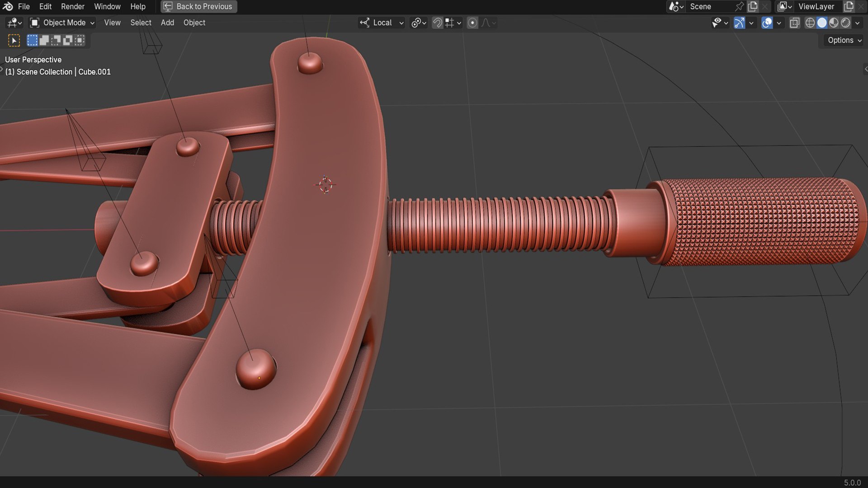Image resolution: width=868 pixels, height=488 pixels.
Task: Click the Scene name field
Action: (x=710, y=6)
